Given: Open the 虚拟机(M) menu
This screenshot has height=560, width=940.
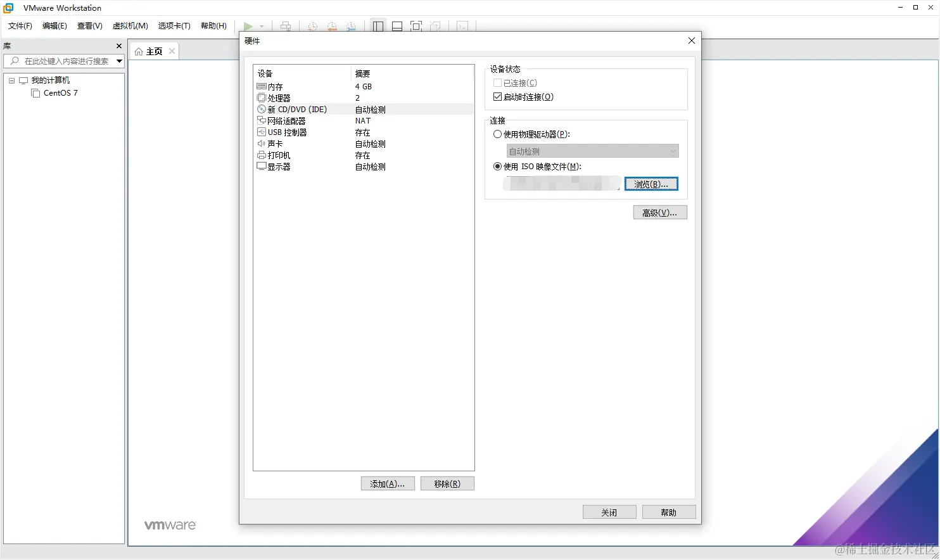Looking at the screenshot, I should (130, 26).
